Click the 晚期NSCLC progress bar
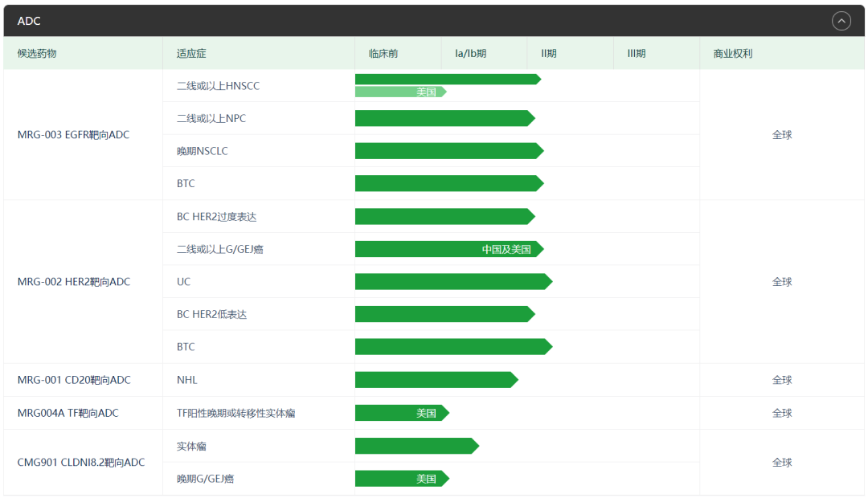This screenshot has height=498, width=868. tap(449, 151)
